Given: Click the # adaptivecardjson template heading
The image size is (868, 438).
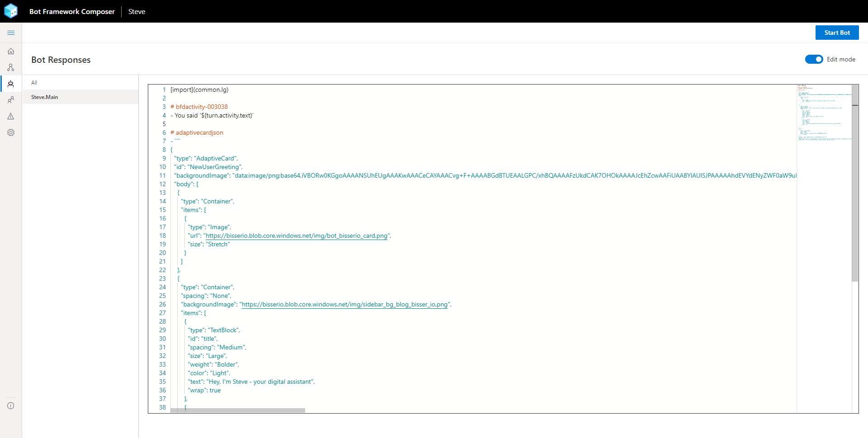Looking at the screenshot, I should pos(197,132).
